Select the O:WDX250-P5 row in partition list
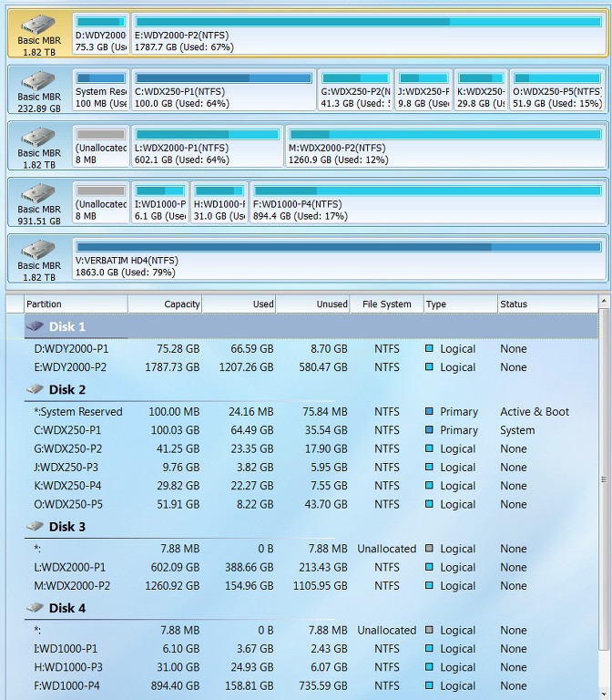612x700 pixels. click(311, 504)
